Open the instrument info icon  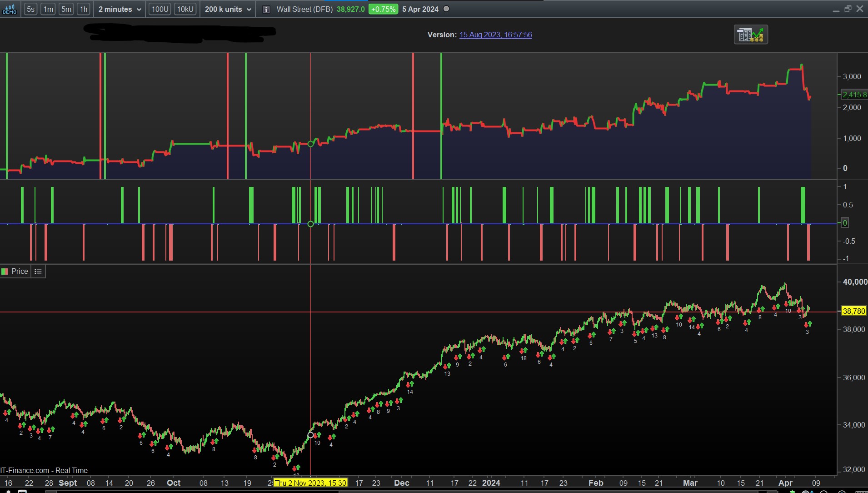(266, 10)
